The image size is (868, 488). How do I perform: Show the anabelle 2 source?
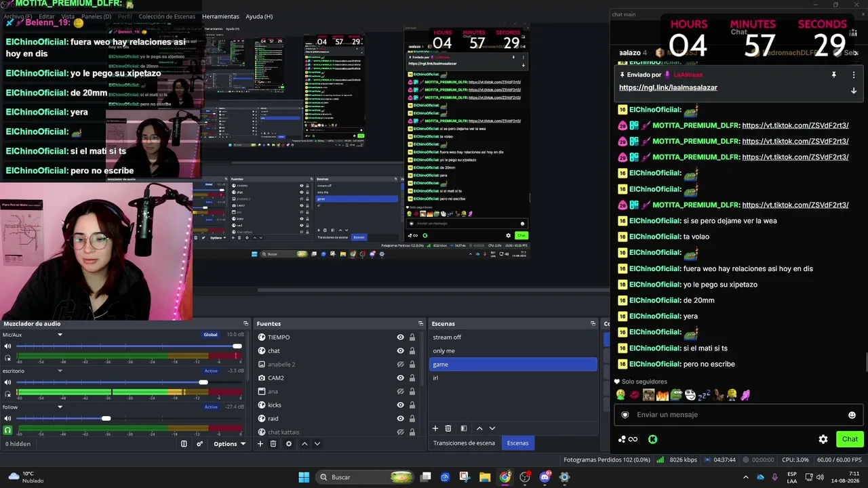tap(400, 365)
